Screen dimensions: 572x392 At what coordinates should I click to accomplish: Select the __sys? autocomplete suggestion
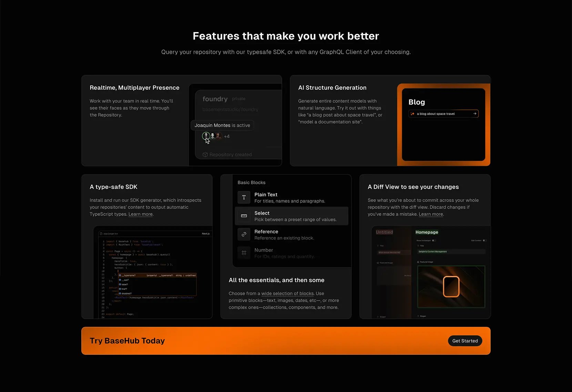[x=157, y=280]
